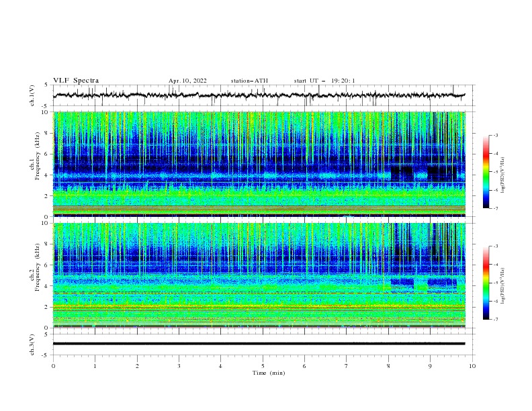The height and width of the screenshot is (411, 532).
Task: Select the date text "Apr. 10, 2022"
Action: tap(187, 81)
